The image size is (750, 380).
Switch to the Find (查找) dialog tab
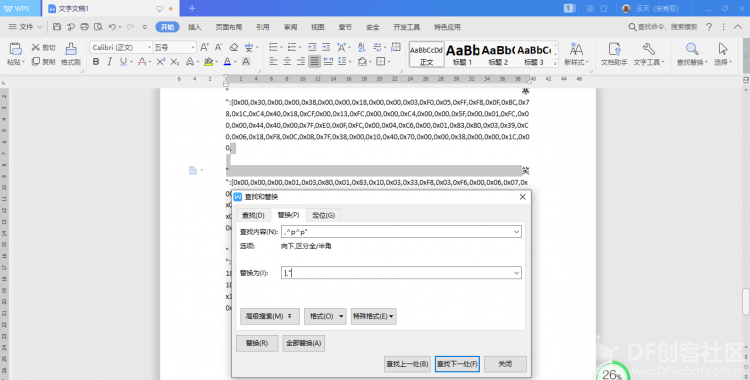click(253, 215)
